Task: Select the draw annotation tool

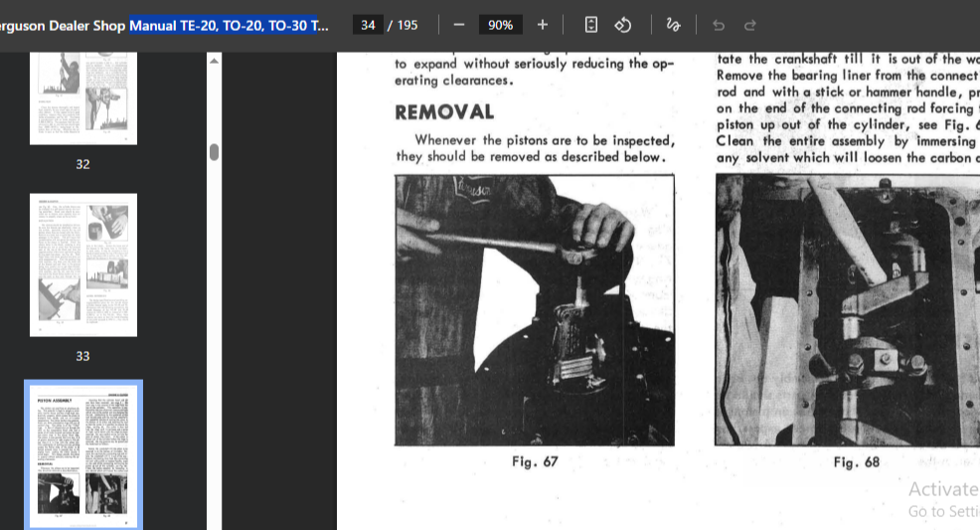Action: point(674,25)
